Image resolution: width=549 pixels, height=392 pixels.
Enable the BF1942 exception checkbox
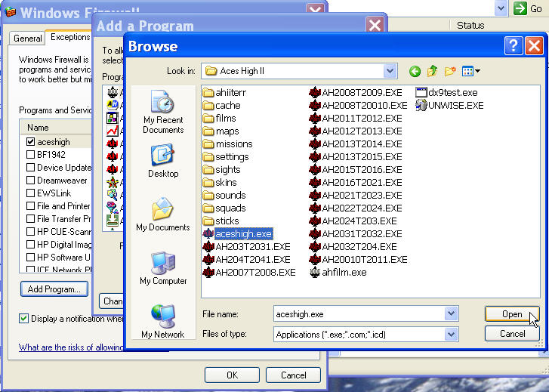coord(30,155)
